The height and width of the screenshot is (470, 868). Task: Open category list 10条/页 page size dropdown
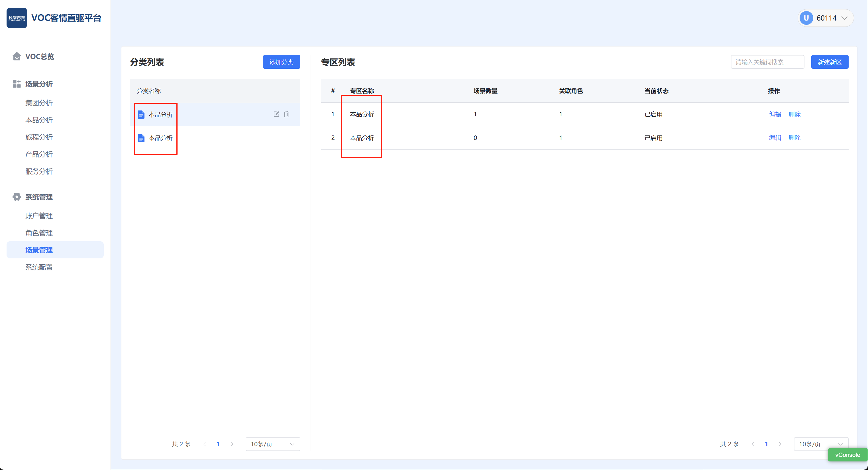(x=273, y=444)
